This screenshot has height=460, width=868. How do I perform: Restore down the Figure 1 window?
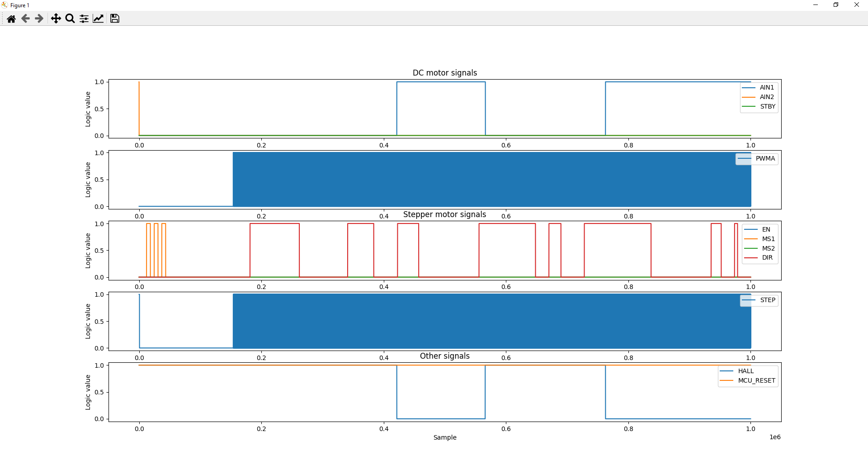tap(836, 5)
